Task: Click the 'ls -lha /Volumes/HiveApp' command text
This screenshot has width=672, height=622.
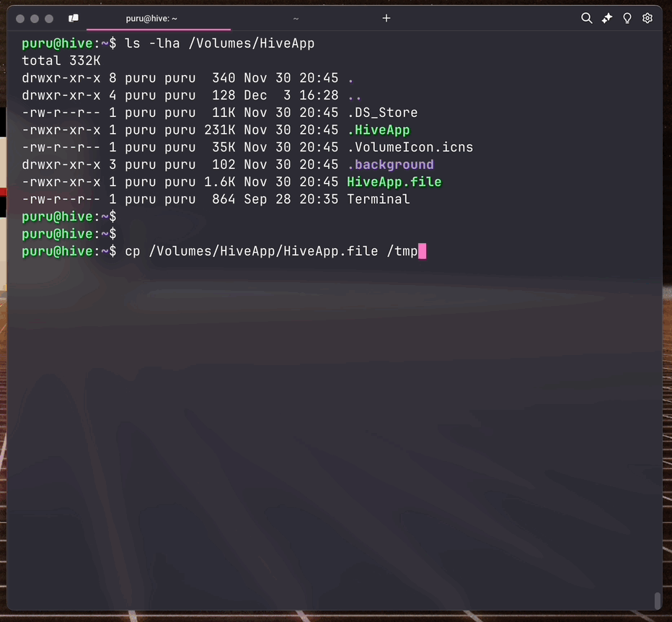Action: (219, 43)
